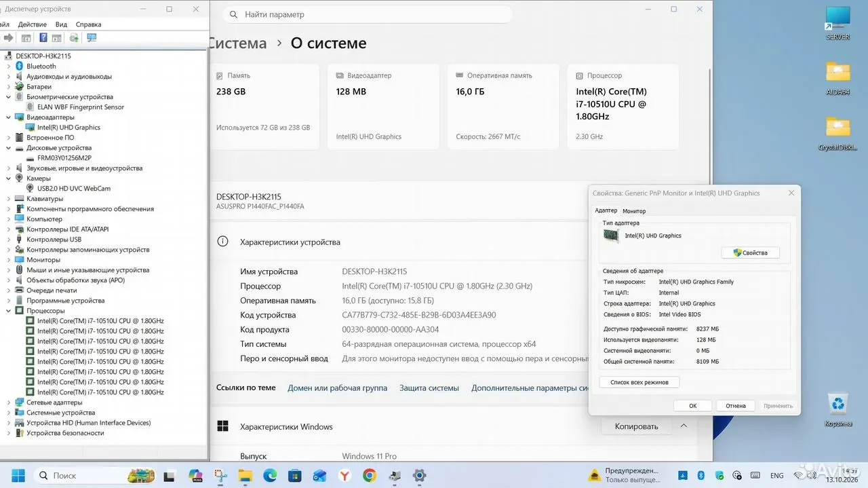Open the Справка menu in Device Manager

(x=88, y=24)
